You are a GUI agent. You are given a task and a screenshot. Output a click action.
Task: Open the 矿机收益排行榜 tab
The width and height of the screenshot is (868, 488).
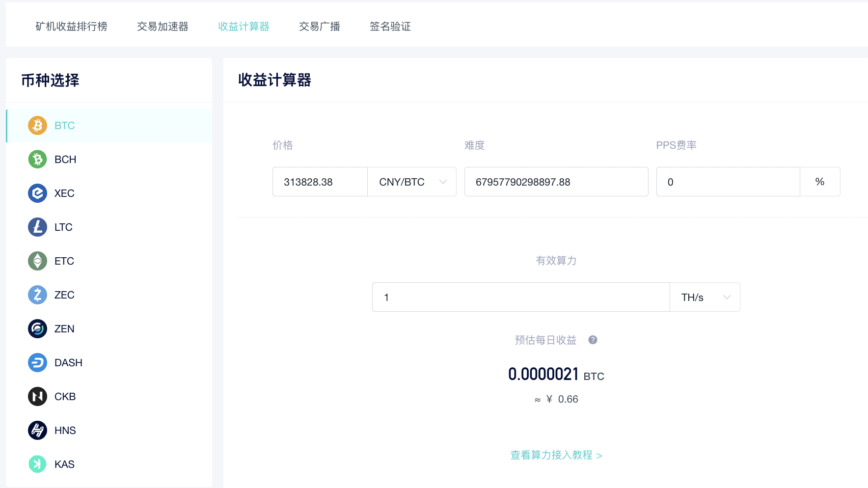71,27
